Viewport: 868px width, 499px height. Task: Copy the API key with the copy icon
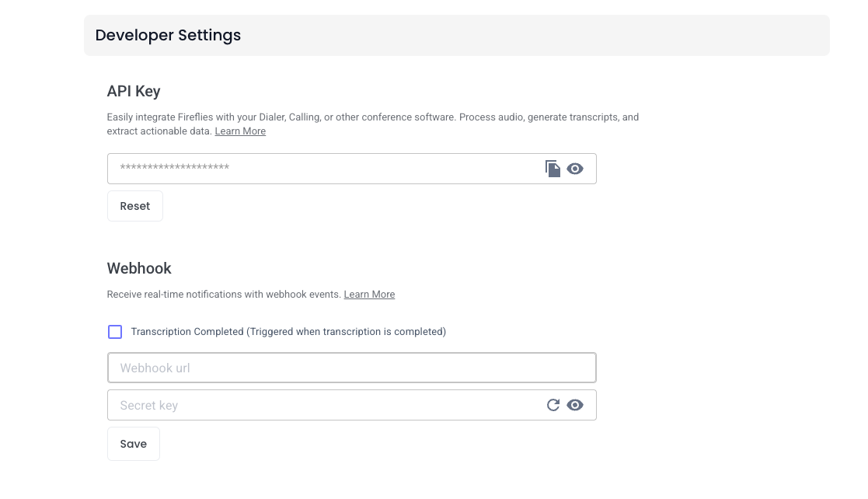click(553, 169)
